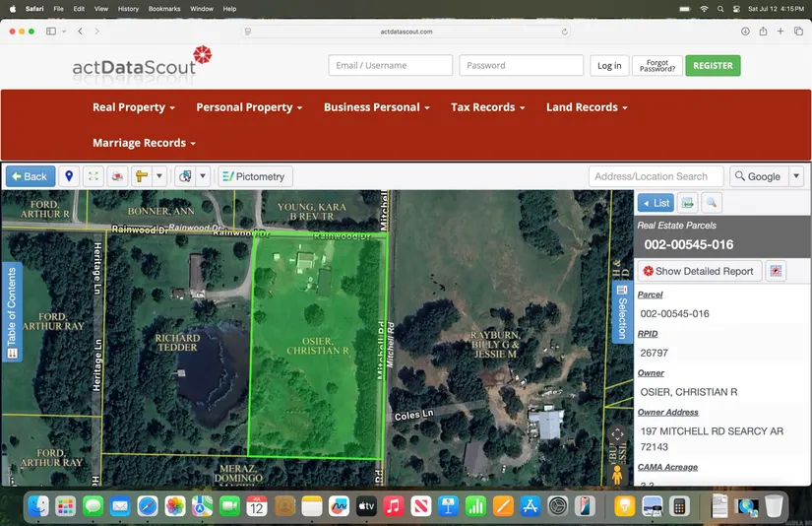The width and height of the screenshot is (812, 526).
Task: Toggle the Table of Contents side panel
Action: coord(12,312)
